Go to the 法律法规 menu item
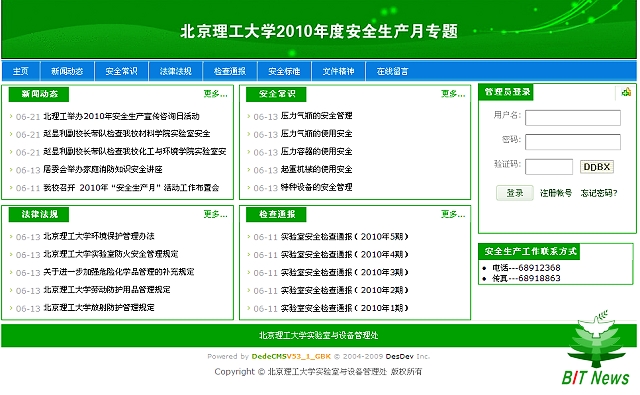 [x=176, y=71]
